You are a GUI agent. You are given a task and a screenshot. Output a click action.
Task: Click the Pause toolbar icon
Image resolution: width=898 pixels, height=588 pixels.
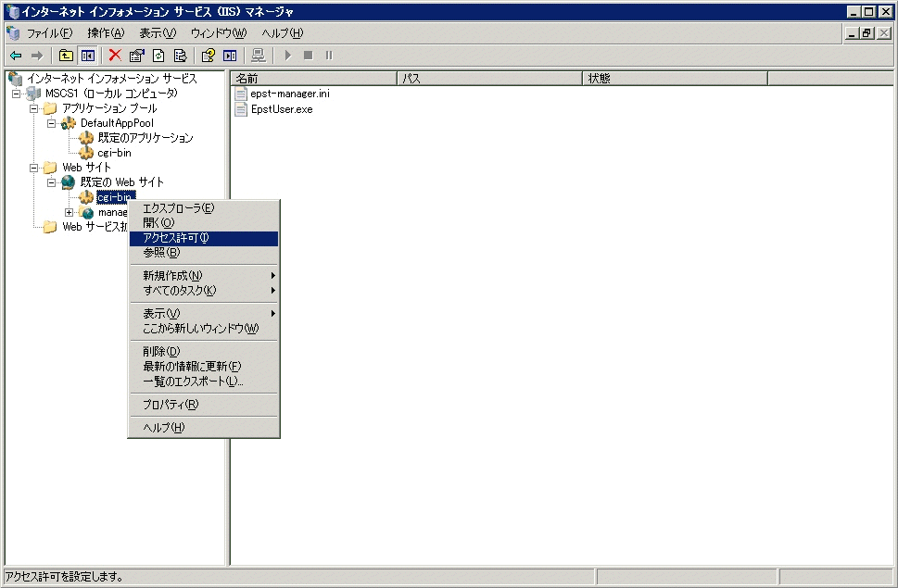click(x=329, y=56)
